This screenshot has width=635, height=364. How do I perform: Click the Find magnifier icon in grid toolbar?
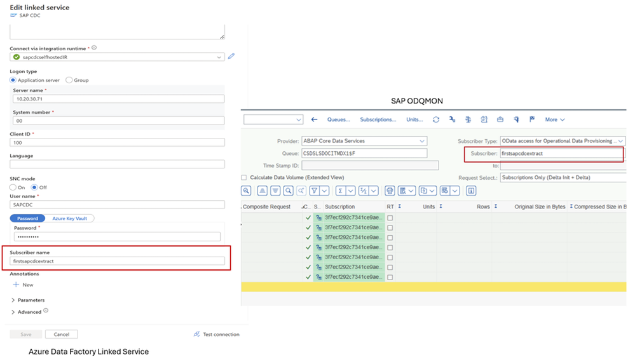(289, 191)
